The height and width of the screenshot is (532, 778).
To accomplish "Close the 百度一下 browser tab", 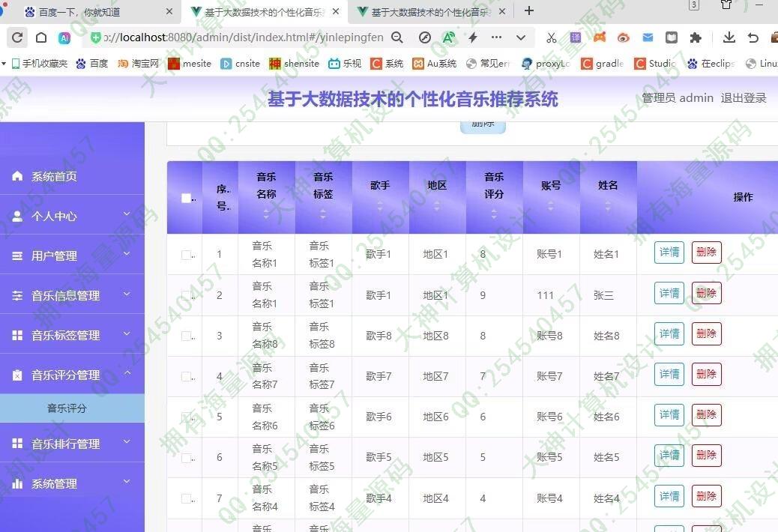I will 169,11.
